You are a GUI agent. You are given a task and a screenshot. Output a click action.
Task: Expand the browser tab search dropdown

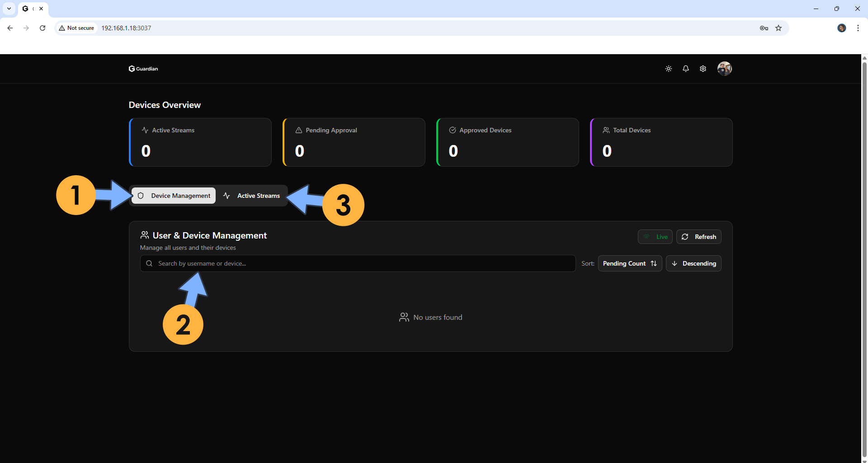pos(9,9)
